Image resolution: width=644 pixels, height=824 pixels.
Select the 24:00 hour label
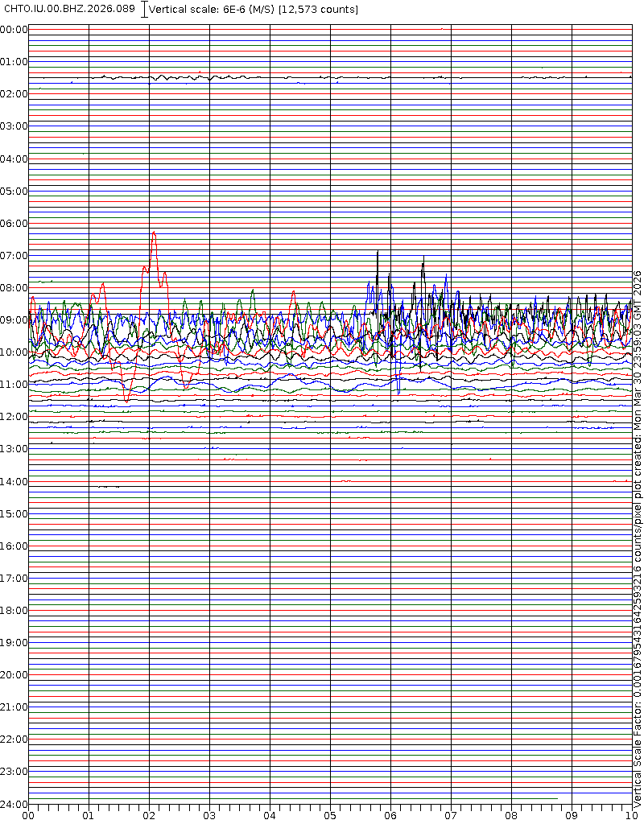[x=14, y=804]
